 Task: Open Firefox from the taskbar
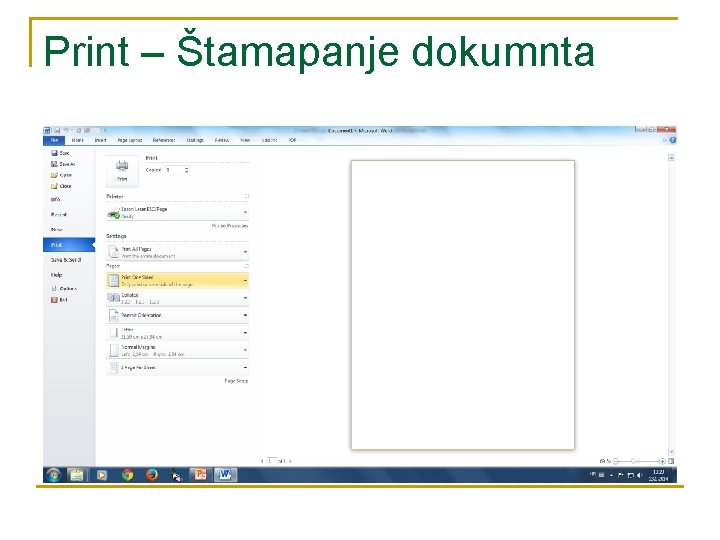pyautogui.click(x=152, y=475)
